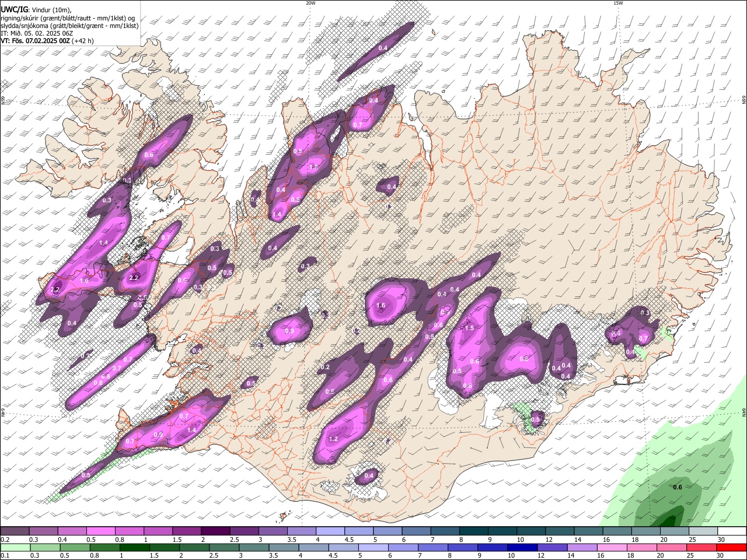Click the "0.8" label in the rain legend

(x=94, y=556)
